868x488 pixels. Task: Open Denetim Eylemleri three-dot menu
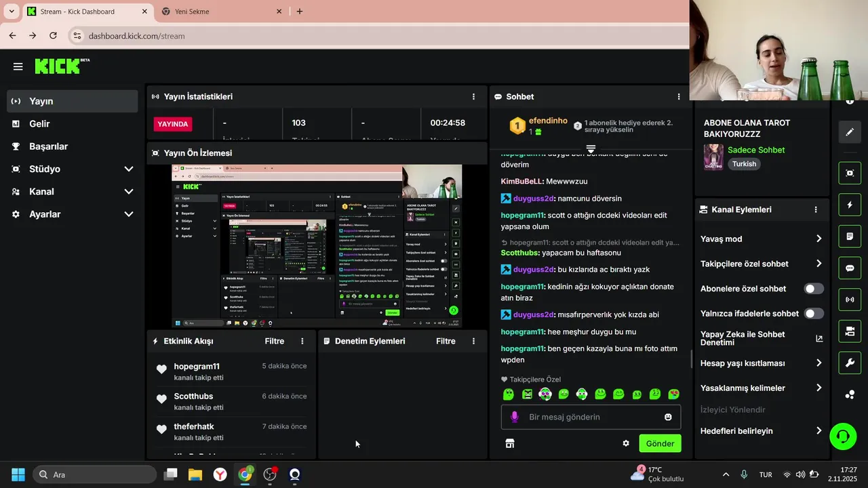[473, 342]
